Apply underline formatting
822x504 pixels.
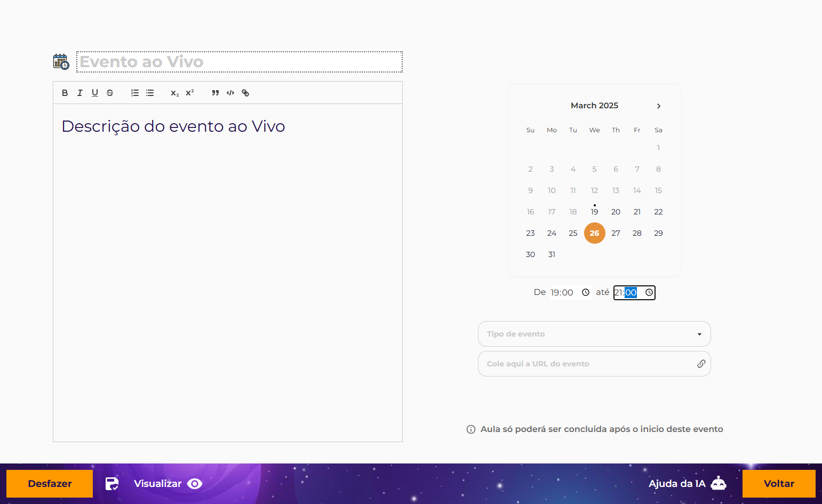click(95, 93)
